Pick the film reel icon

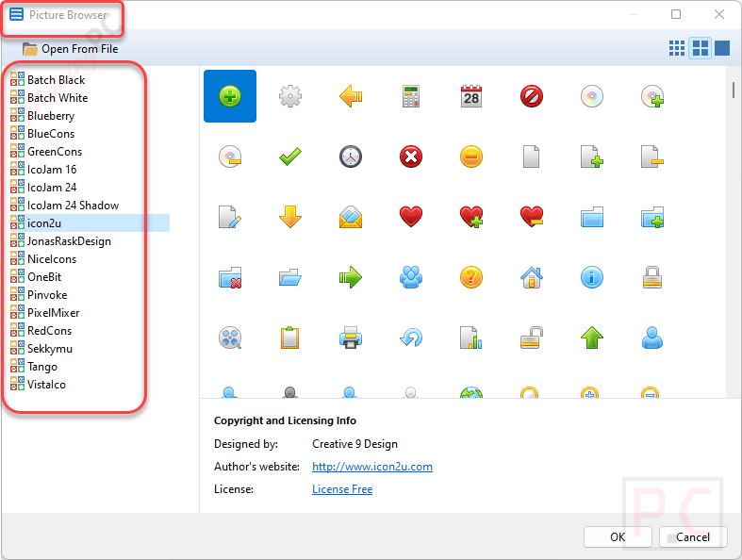pyautogui.click(x=230, y=338)
